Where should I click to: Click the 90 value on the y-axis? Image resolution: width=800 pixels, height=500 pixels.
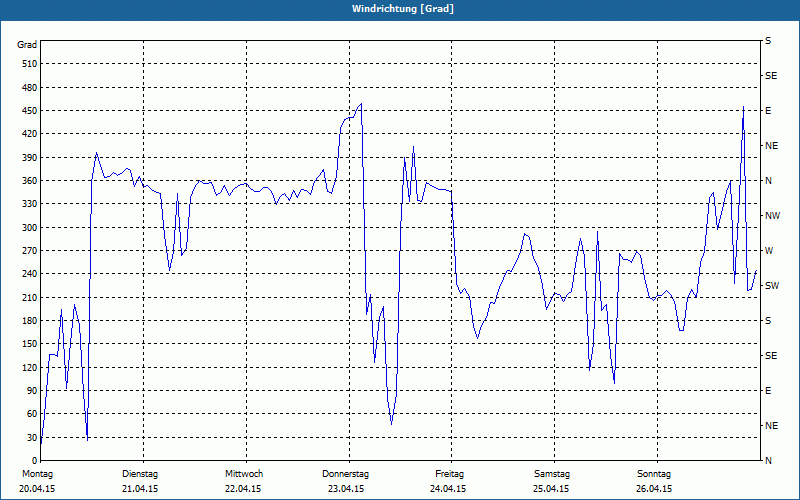click(x=32, y=391)
